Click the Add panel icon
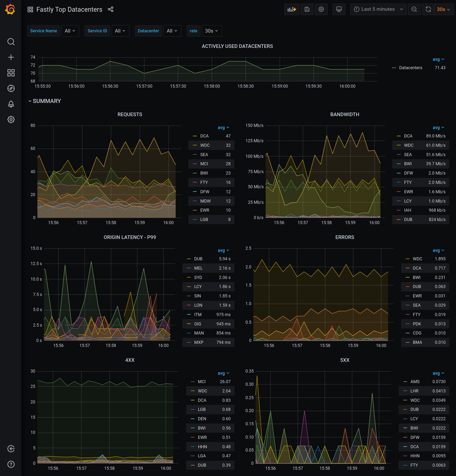 [x=292, y=10]
